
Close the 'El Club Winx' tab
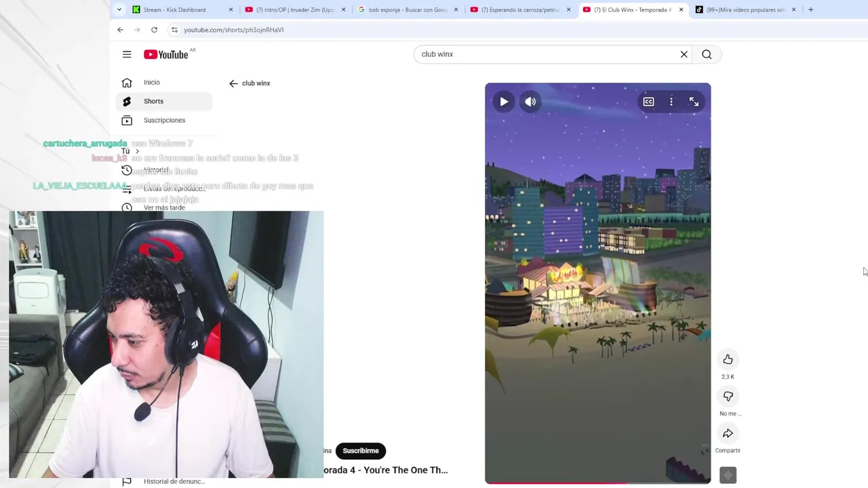tap(681, 9)
